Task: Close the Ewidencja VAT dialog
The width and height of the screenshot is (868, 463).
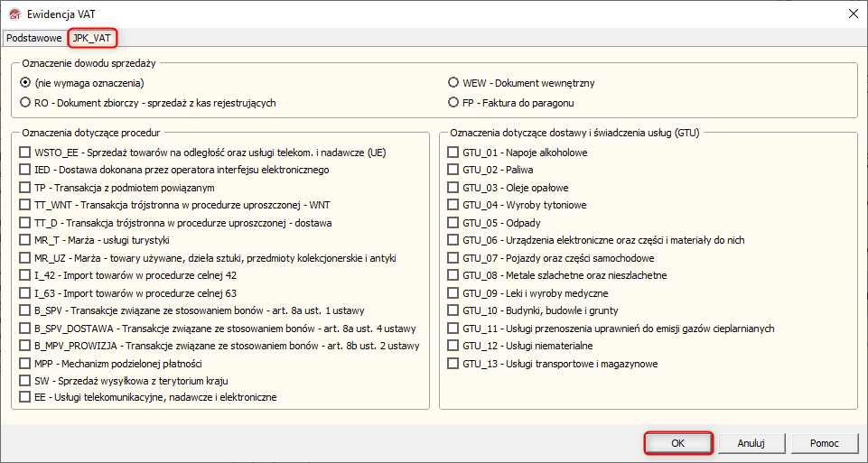Action: click(x=853, y=13)
